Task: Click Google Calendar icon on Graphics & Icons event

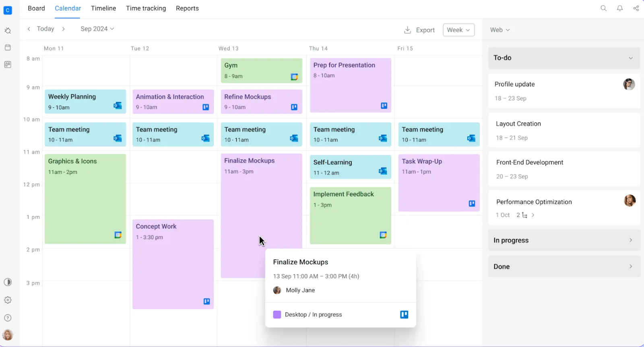Action: pyautogui.click(x=118, y=235)
